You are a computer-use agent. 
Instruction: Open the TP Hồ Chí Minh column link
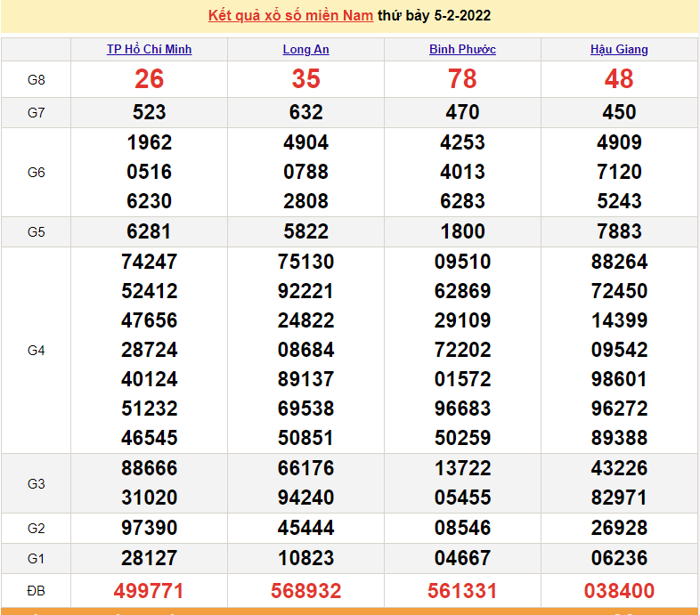pyautogui.click(x=149, y=50)
